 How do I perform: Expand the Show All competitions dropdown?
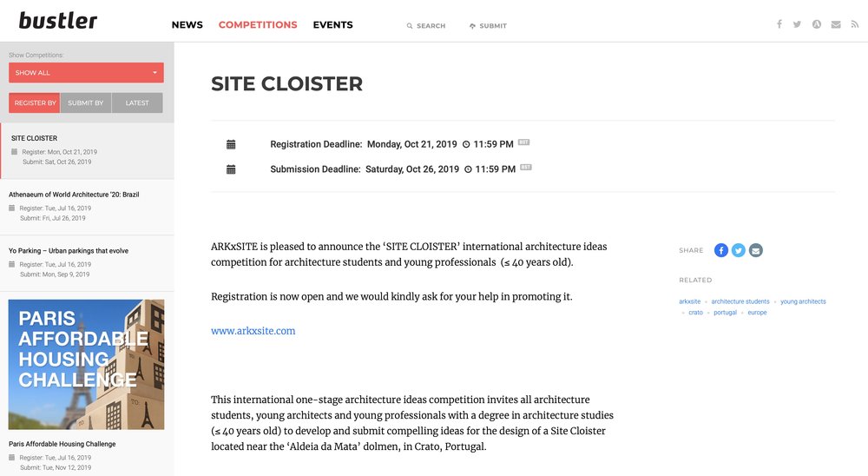pyautogui.click(x=86, y=73)
